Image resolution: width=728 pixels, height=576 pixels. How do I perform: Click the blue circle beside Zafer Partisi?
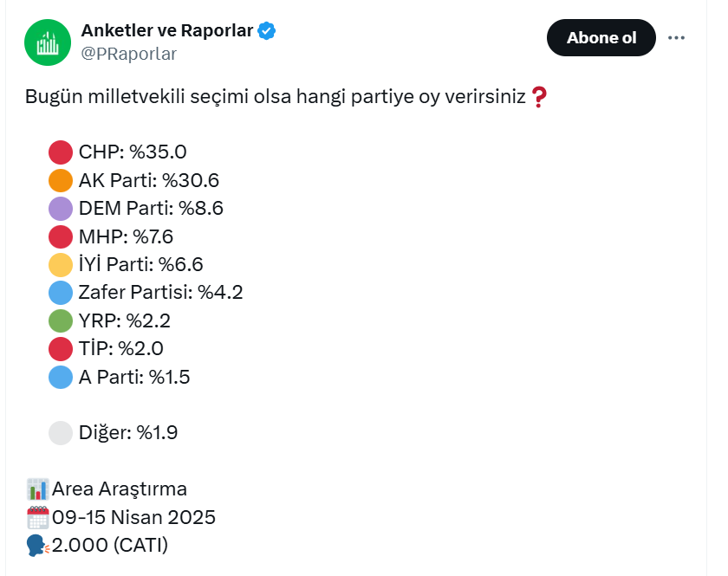61,293
